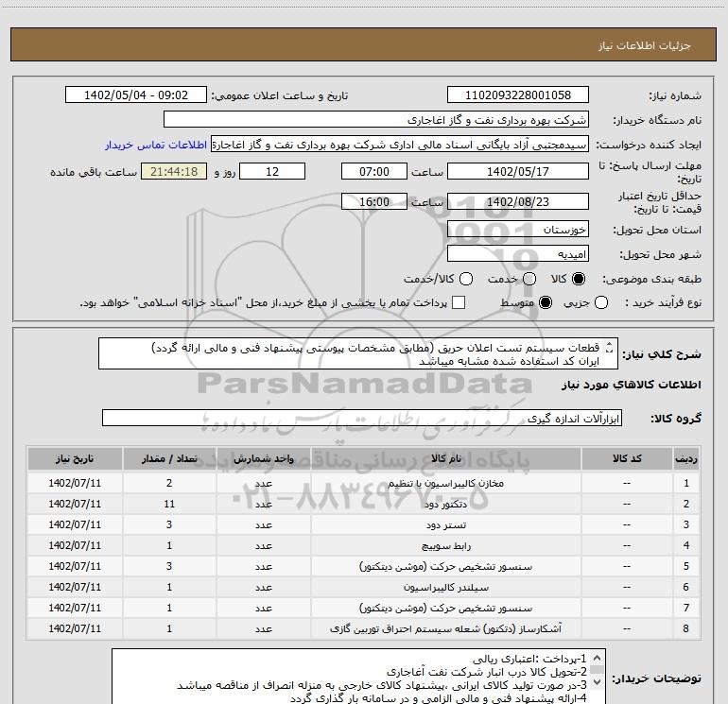Viewport: 728px width, 704px height.
Task: Toggle the Islamic treasury payment checkbox
Action: (459, 302)
